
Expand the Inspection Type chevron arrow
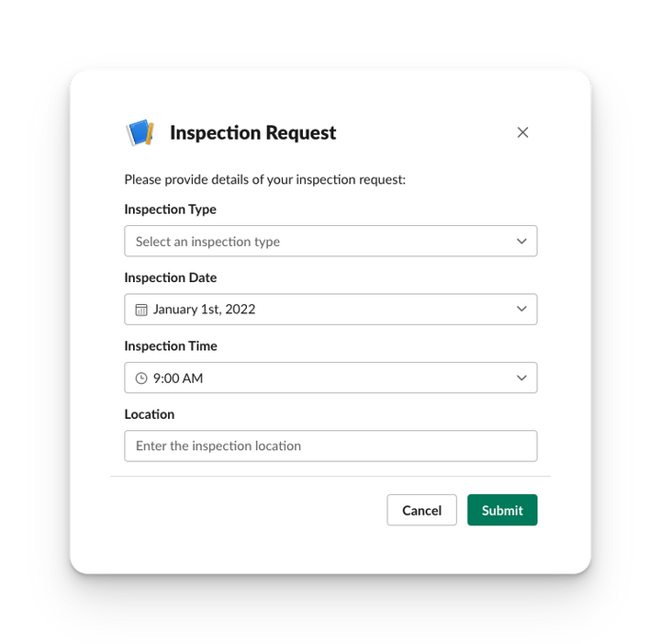pyautogui.click(x=521, y=242)
